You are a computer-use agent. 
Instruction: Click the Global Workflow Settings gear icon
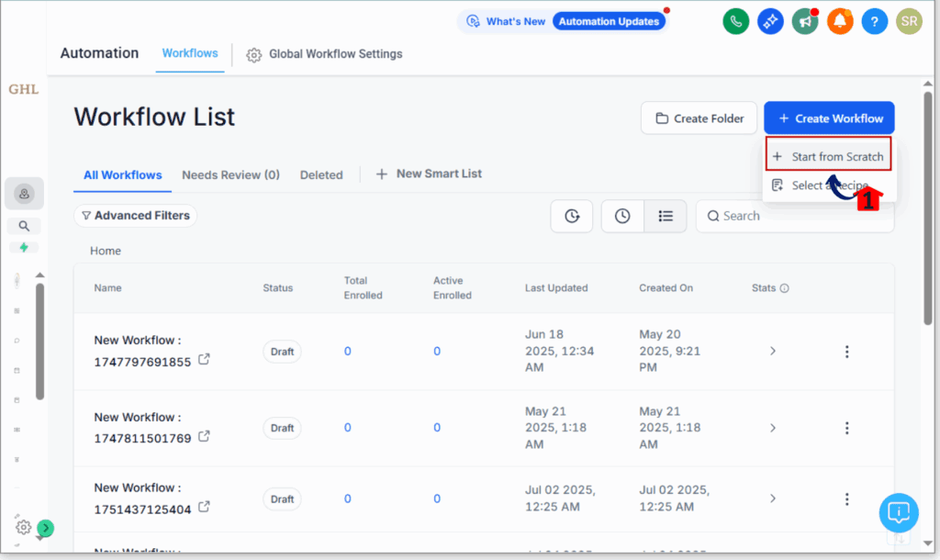pos(254,54)
